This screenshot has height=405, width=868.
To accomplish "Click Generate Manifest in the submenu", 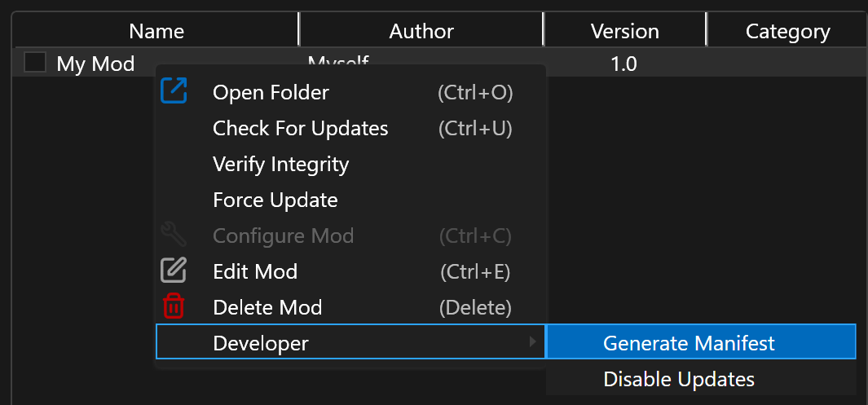I will pyautogui.click(x=689, y=343).
